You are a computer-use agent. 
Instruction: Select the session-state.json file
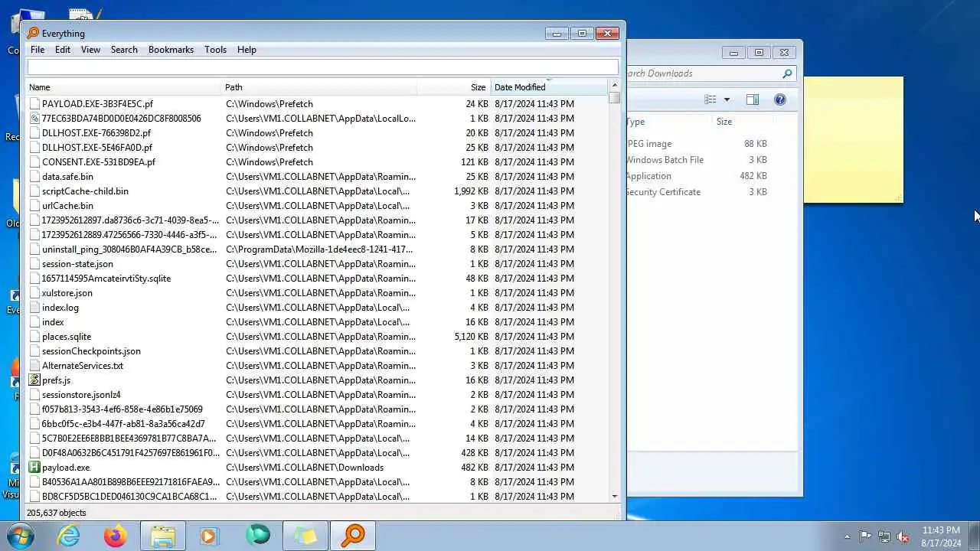(x=77, y=263)
